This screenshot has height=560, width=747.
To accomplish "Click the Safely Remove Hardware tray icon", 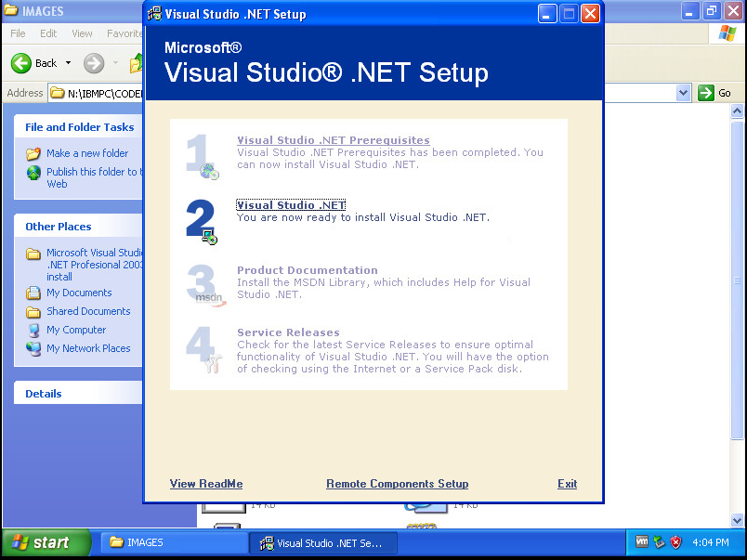I will pos(659,542).
